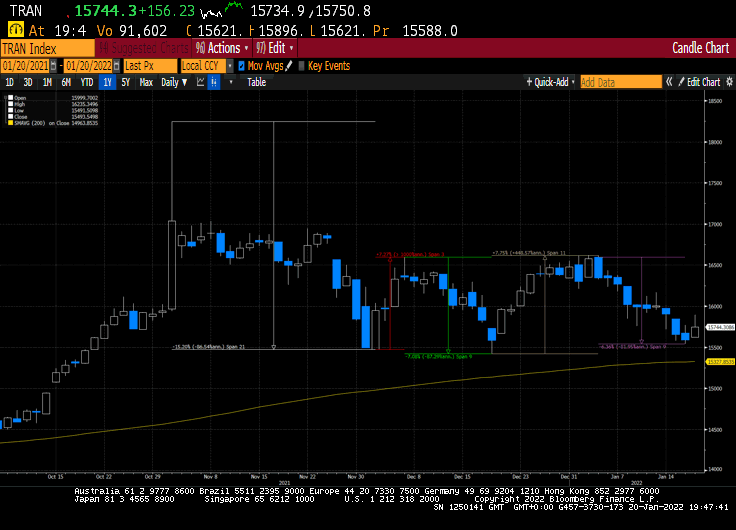Screen dimensions: 736x530
Task: Click the Candle Chart title label
Action: click(x=700, y=48)
